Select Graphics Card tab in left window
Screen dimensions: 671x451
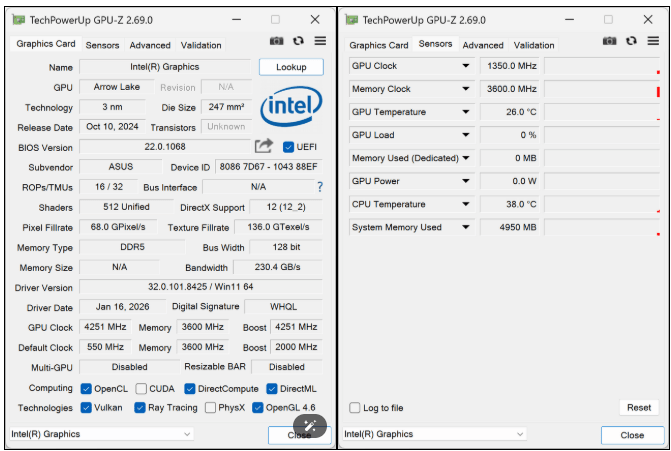click(x=46, y=44)
